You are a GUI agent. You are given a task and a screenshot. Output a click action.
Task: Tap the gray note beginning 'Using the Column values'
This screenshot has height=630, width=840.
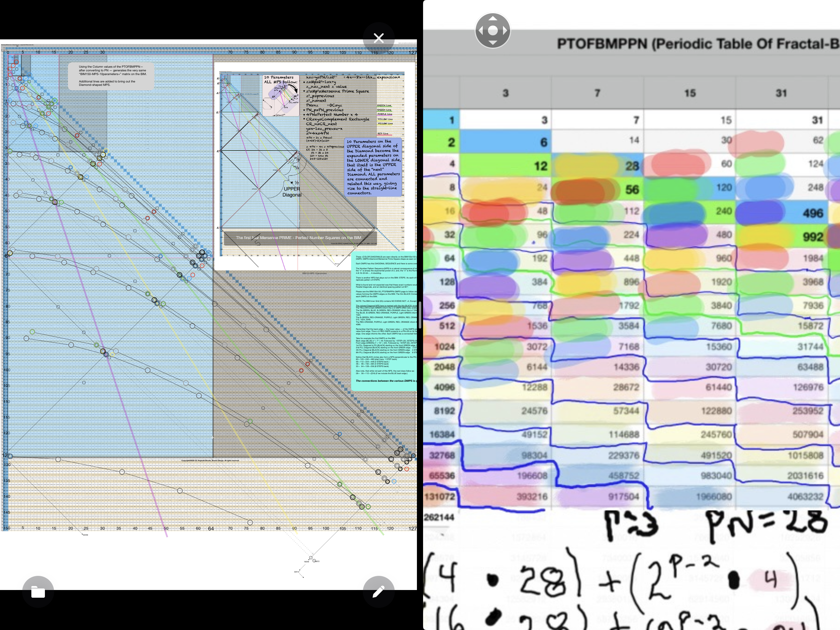point(111,76)
